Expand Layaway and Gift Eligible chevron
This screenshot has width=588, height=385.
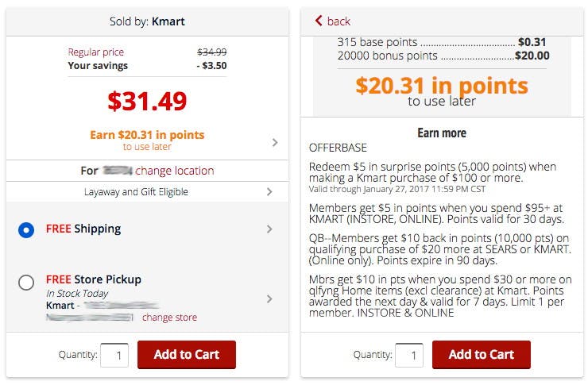269,192
